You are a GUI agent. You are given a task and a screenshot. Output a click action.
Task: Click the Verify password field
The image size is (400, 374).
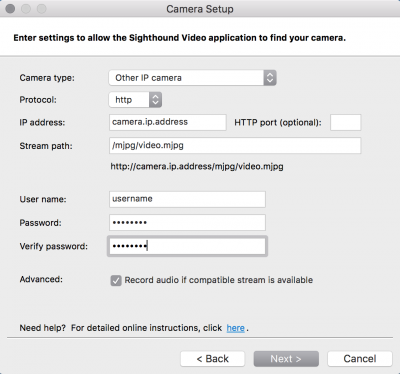(187, 246)
